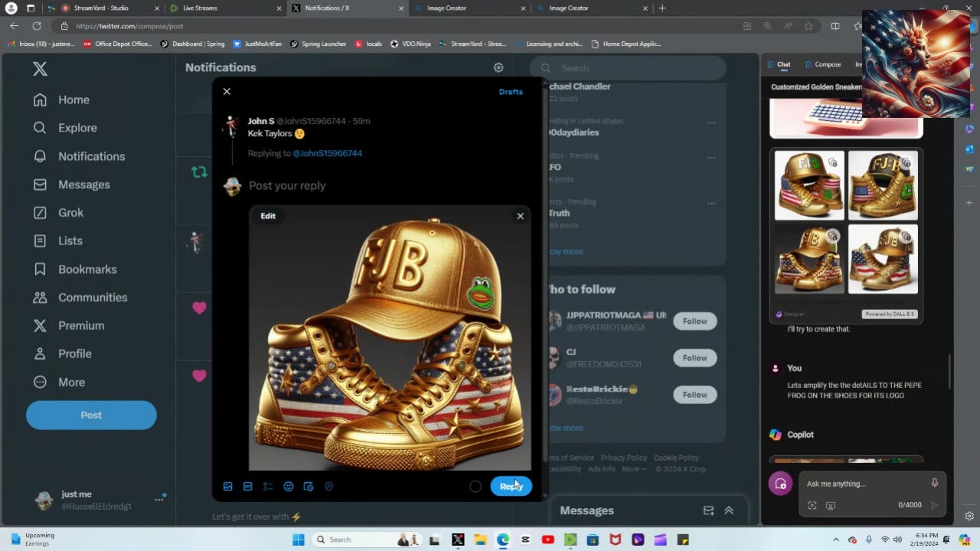This screenshot has width=980, height=551.
Task: Open options for 90daydiaries trend
Action: coord(711,122)
